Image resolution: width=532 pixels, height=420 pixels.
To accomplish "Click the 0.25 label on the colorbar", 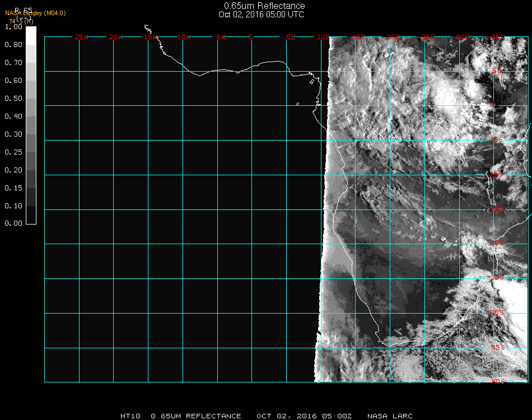I will (13, 152).
